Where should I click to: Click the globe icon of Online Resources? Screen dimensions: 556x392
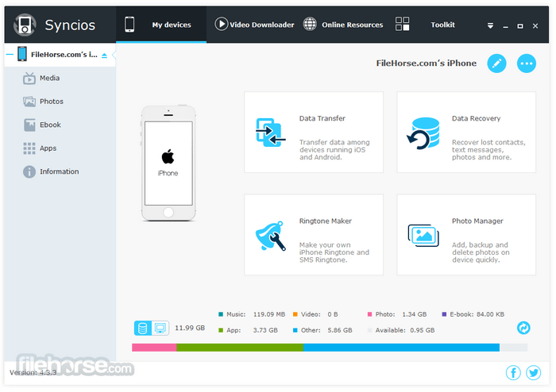tap(310, 24)
